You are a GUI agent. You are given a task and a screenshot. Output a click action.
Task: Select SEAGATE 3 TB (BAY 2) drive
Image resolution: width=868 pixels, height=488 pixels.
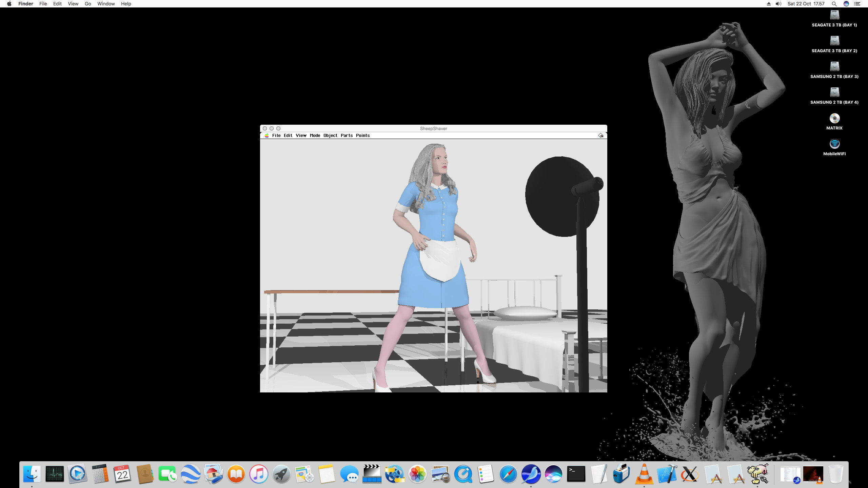[x=834, y=44]
